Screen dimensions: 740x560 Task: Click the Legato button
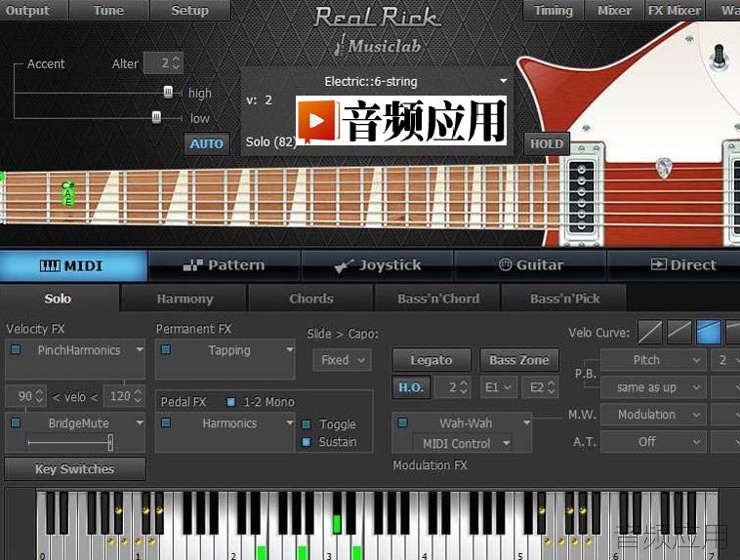point(432,360)
